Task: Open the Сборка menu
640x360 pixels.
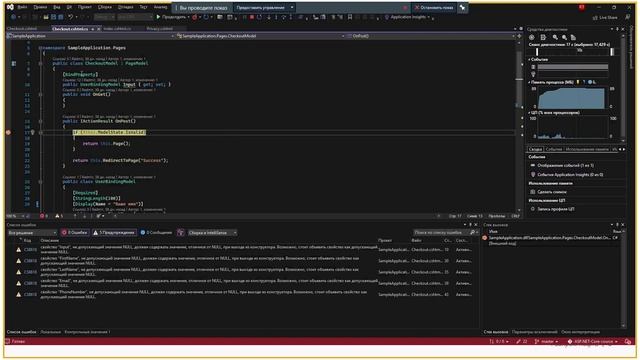Action: 105,7
